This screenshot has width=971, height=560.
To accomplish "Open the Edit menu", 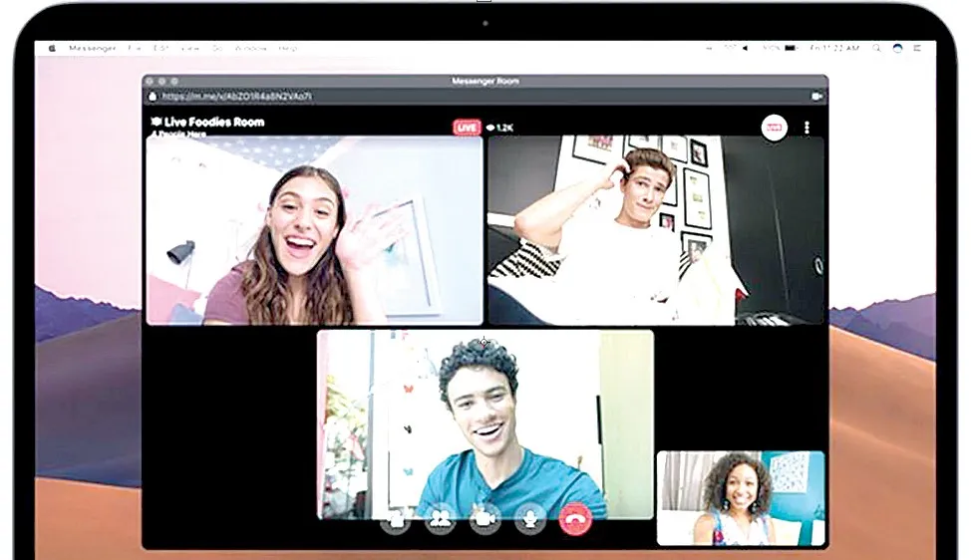I will [x=162, y=48].
